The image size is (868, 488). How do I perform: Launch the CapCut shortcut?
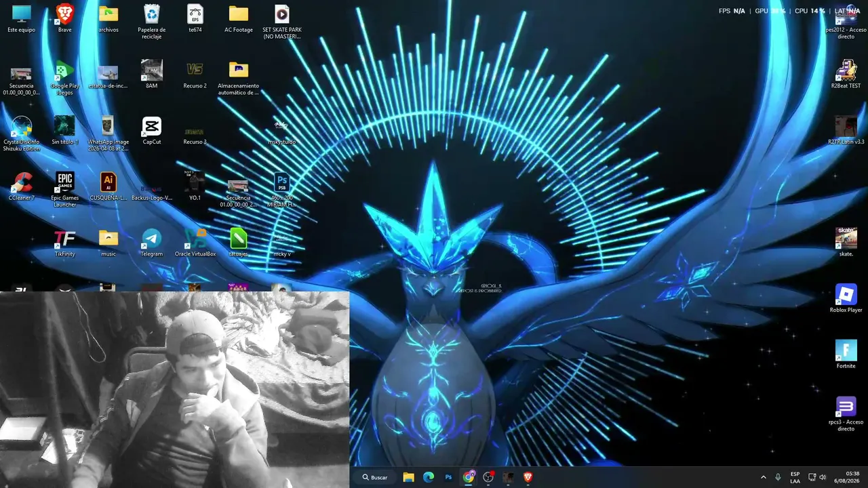coord(151,131)
